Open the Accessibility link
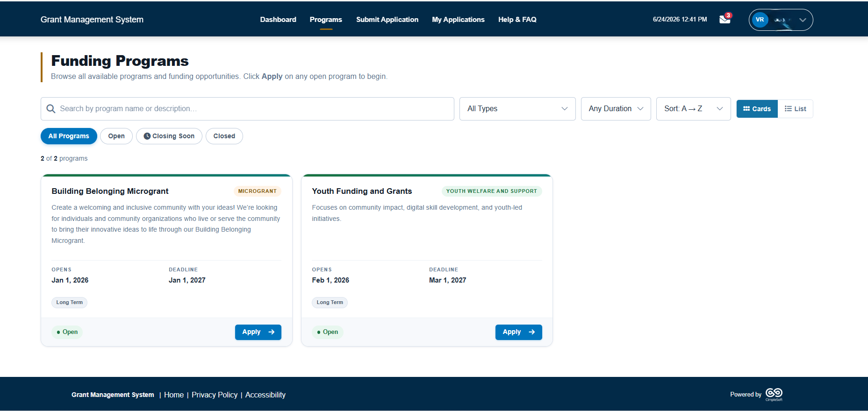868x411 pixels. [265, 395]
